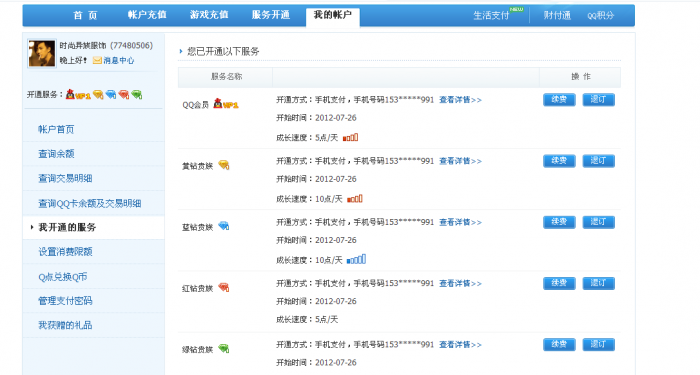The height and width of the screenshot is (375, 700).
Task: Open the 首页 tab
Action: [85, 15]
